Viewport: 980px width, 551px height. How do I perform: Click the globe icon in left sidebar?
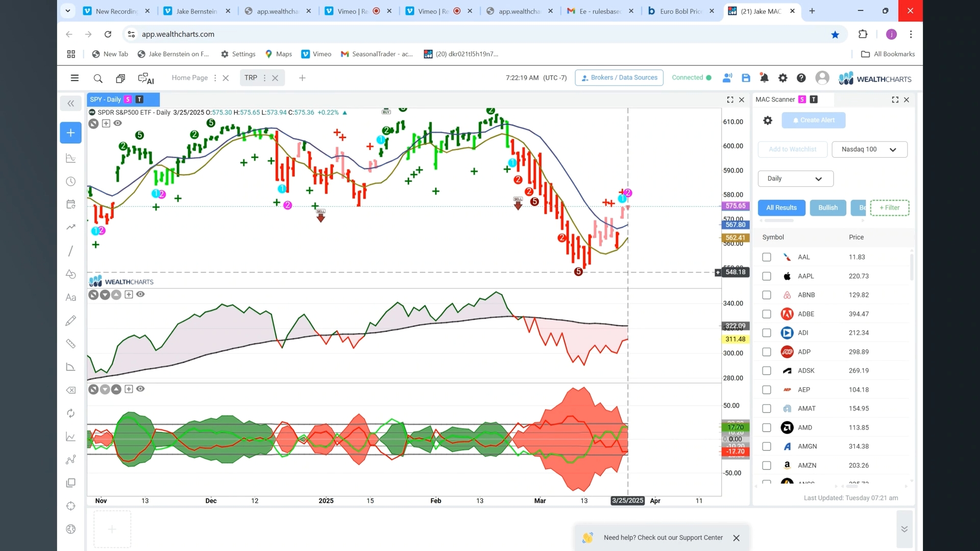coord(71,529)
